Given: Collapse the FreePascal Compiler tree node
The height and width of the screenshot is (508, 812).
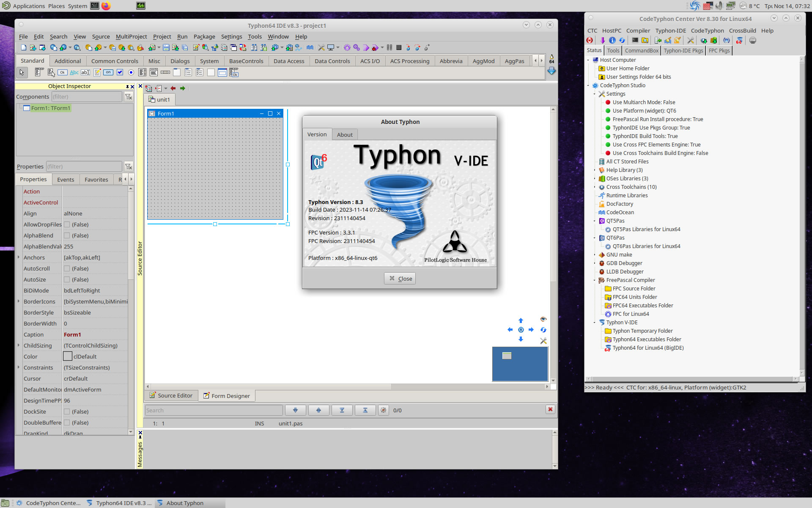Looking at the screenshot, I should point(594,280).
